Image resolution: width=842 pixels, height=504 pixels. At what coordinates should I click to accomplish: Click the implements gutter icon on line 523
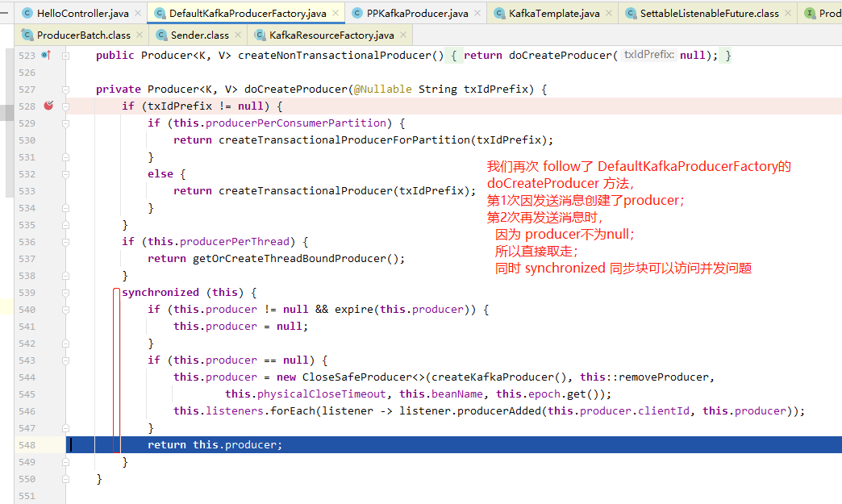(46, 55)
